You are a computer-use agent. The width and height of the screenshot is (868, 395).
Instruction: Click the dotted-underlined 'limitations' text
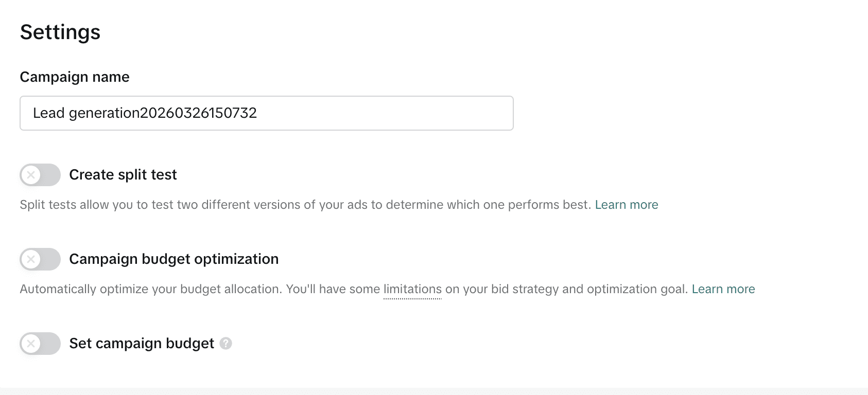[x=412, y=289]
